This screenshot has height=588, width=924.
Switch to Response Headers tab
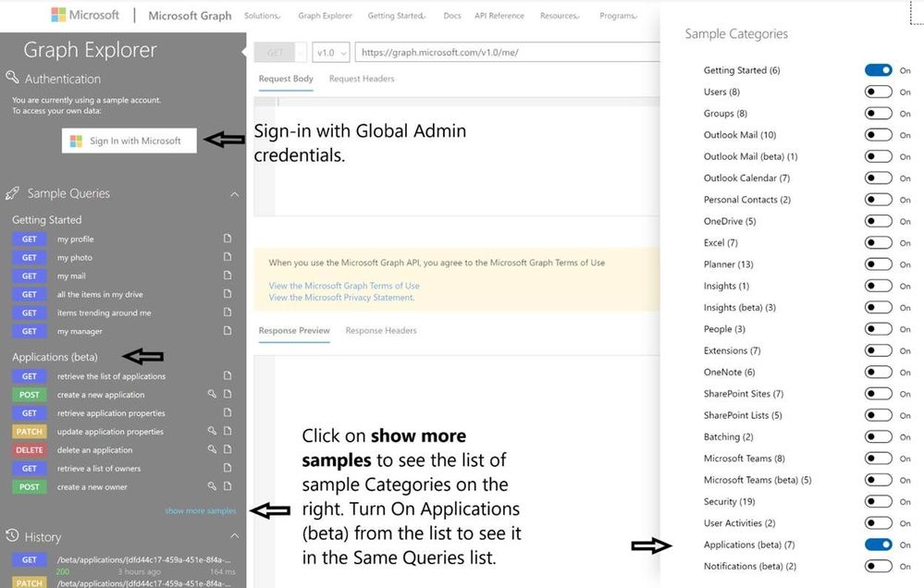tap(381, 331)
